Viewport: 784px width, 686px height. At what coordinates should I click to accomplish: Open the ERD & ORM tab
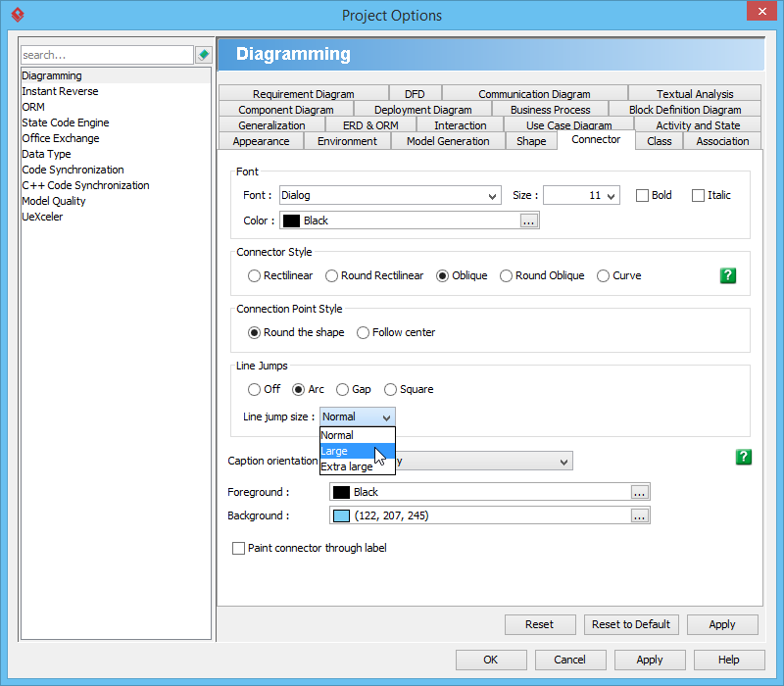pos(370,125)
